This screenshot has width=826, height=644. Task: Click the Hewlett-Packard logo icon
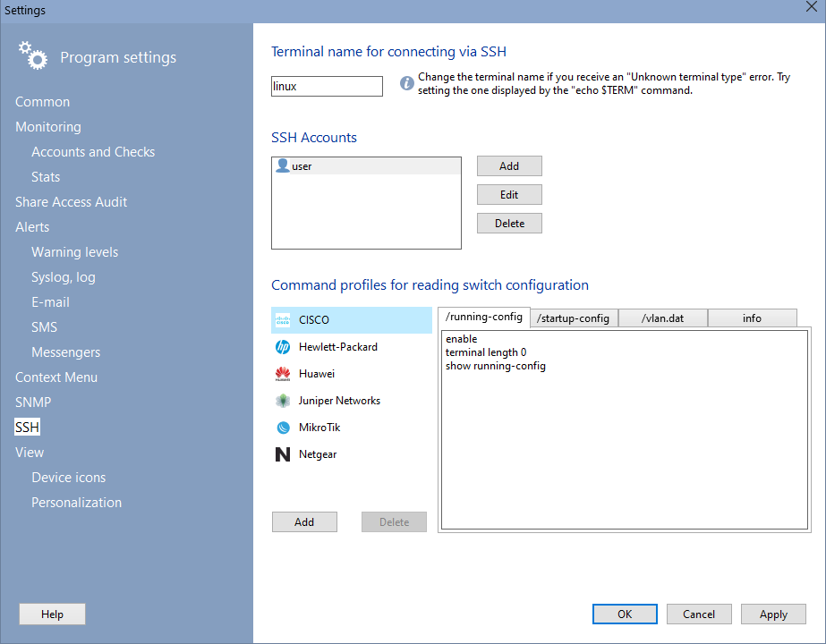coord(283,347)
